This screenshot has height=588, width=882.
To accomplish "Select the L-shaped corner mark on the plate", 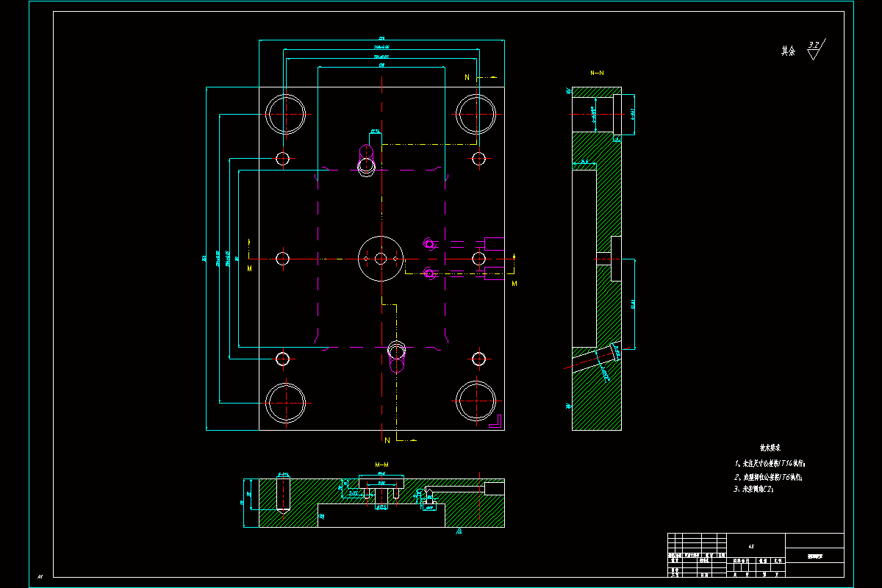I will point(495,420).
